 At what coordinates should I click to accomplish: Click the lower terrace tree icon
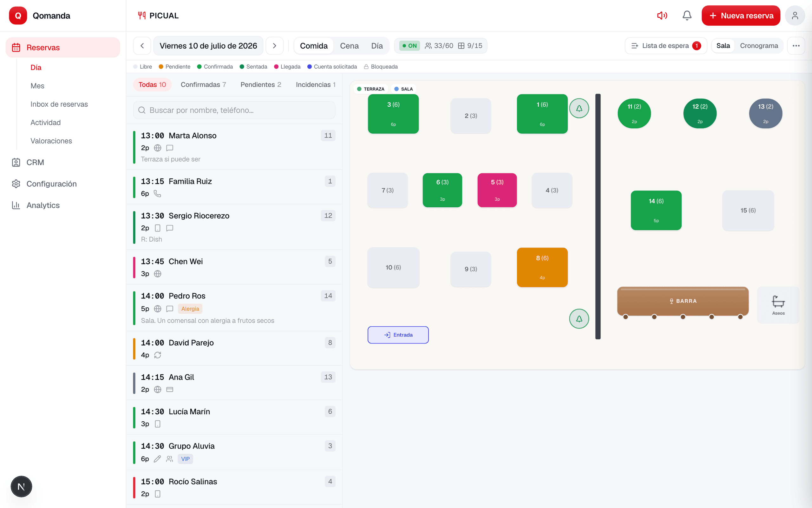pos(579,318)
